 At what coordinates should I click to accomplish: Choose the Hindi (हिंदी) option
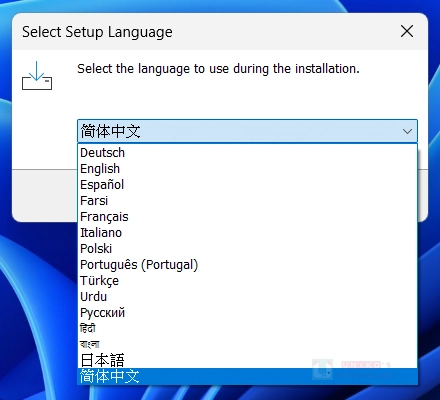[x=247, y=329]
